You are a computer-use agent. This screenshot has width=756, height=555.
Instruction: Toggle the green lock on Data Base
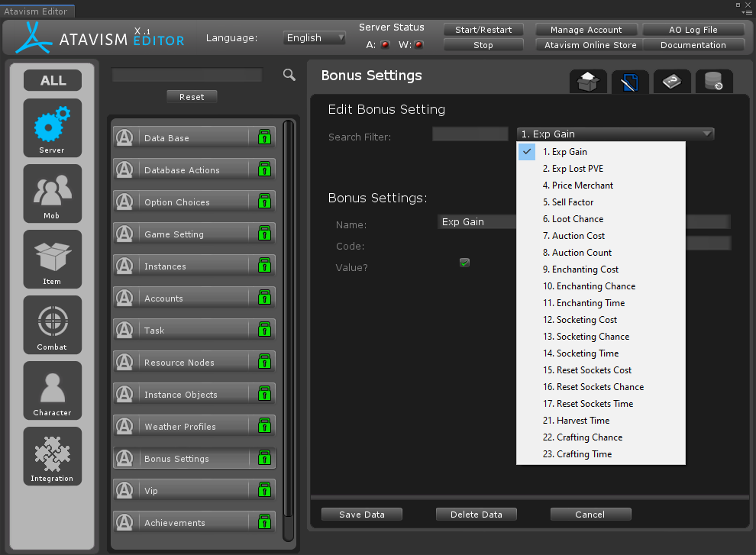(264, 137)
